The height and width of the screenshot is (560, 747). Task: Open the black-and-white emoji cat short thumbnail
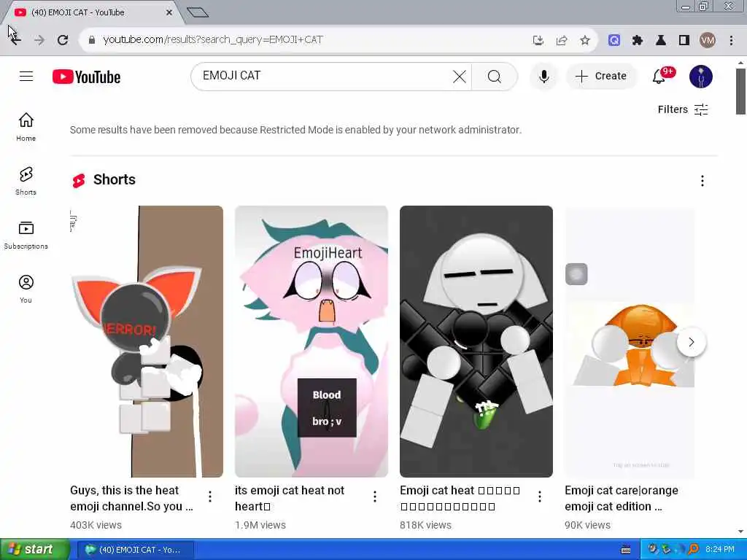(476, 341)
